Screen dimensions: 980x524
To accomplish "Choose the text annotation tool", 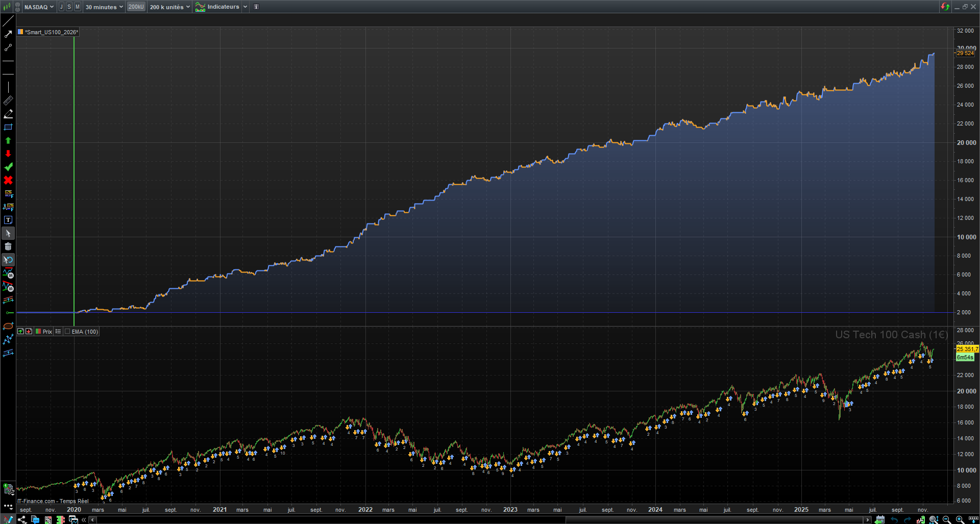I will coord(8,220).
